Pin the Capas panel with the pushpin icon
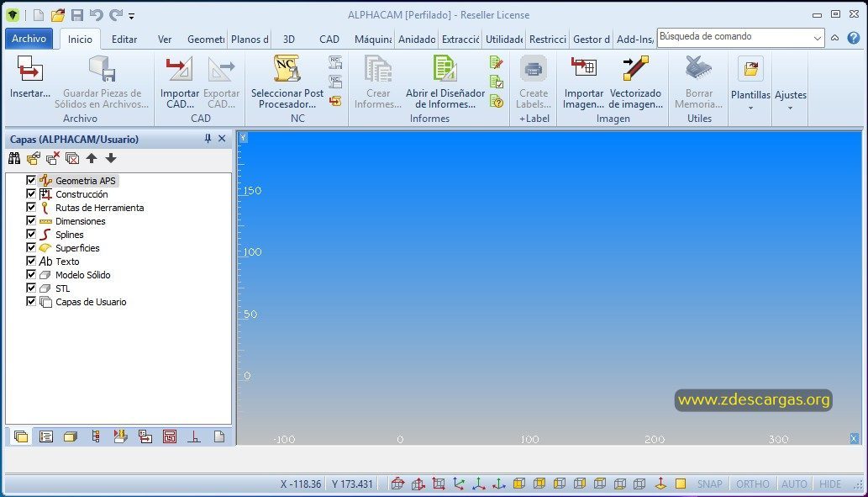Screen dimensions: 868x497 pyautogui.click(x=208, y=139)
